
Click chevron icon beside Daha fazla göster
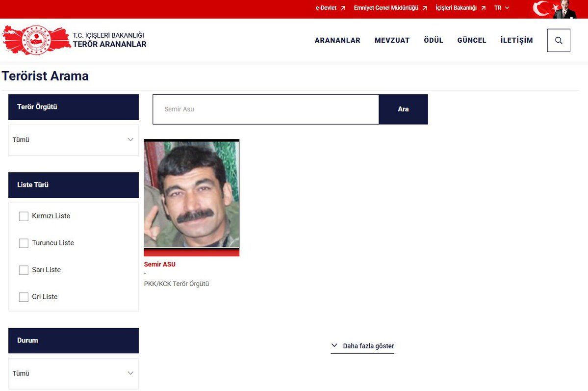[334, 345]
